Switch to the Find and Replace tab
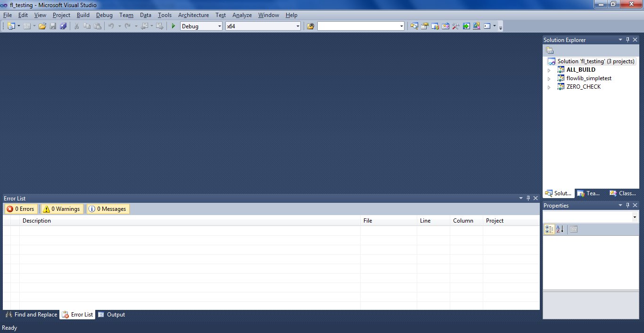The image size is (644, 333). 31,315
